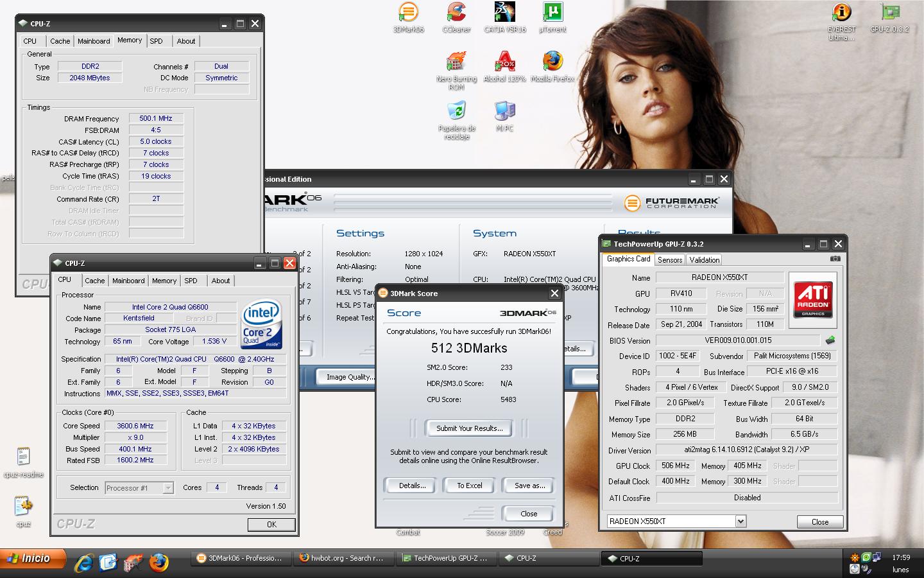Click the taskbar clock showing 17:59
924x578 pixels.
tap(901, 557)
